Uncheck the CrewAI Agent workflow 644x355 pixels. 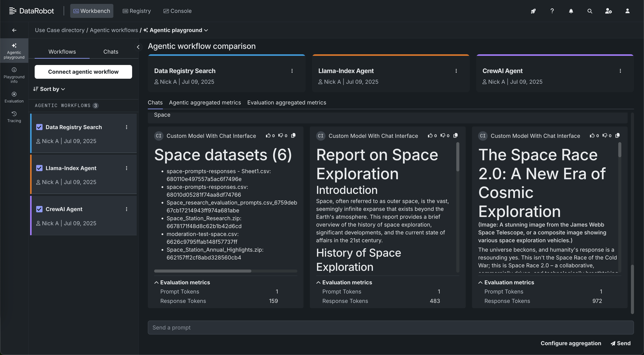tap(39, 209)
